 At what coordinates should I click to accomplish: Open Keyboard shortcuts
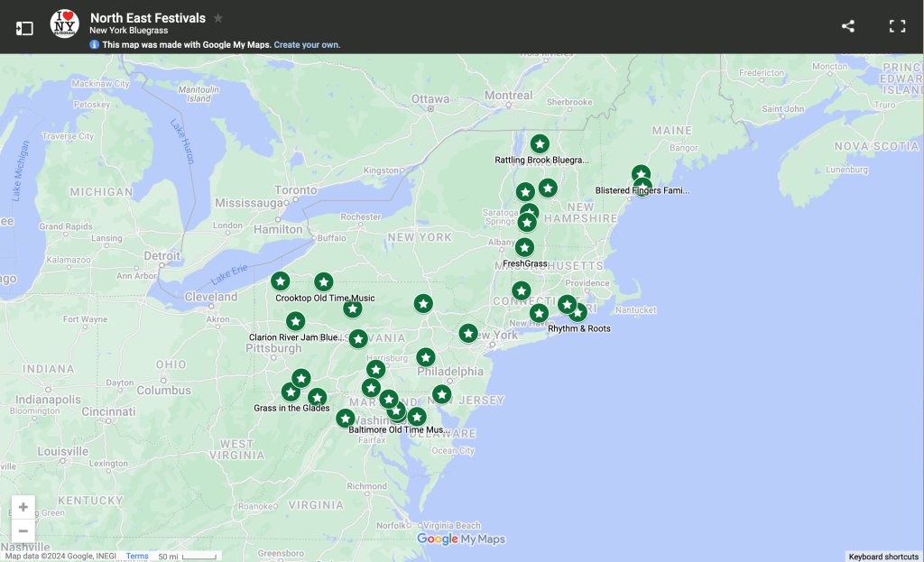pos(883,557)
